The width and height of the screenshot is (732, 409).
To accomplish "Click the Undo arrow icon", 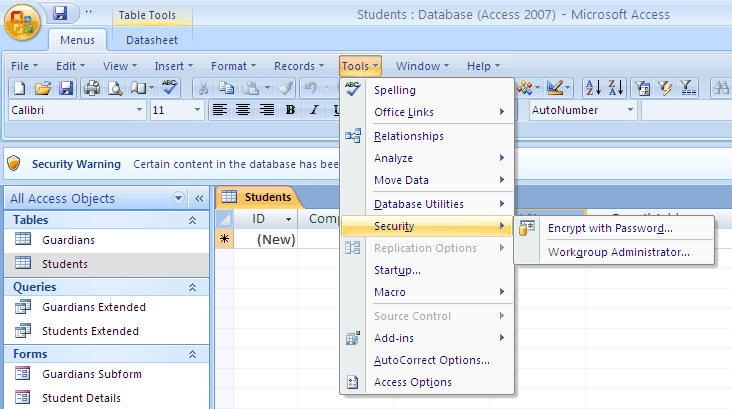I will click(x=310, y=88).
